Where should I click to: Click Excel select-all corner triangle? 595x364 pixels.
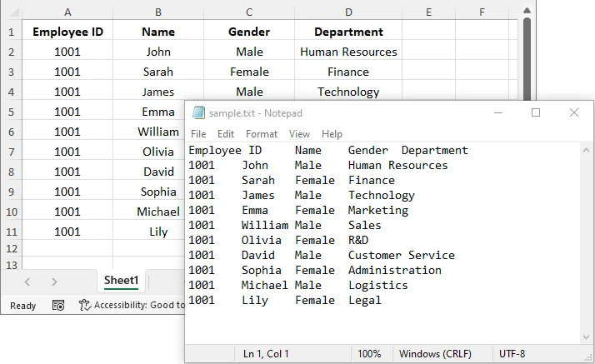[14, 12]
